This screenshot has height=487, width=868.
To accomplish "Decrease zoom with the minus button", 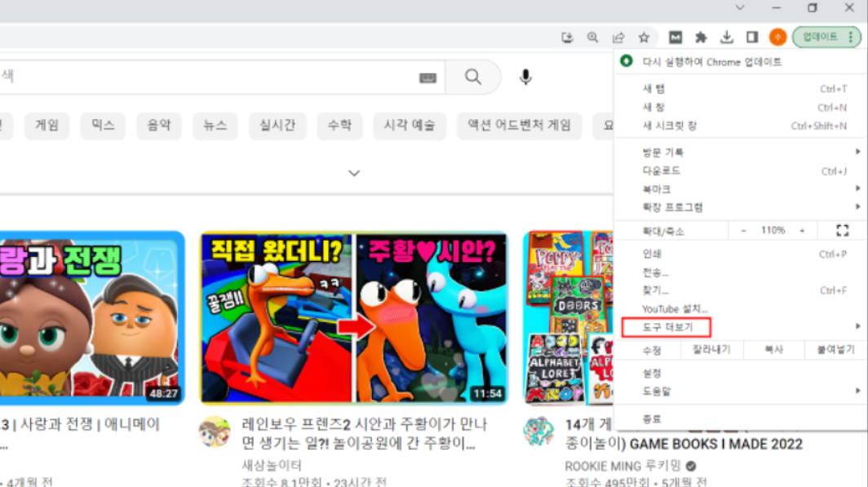I will tap(743, 231).
